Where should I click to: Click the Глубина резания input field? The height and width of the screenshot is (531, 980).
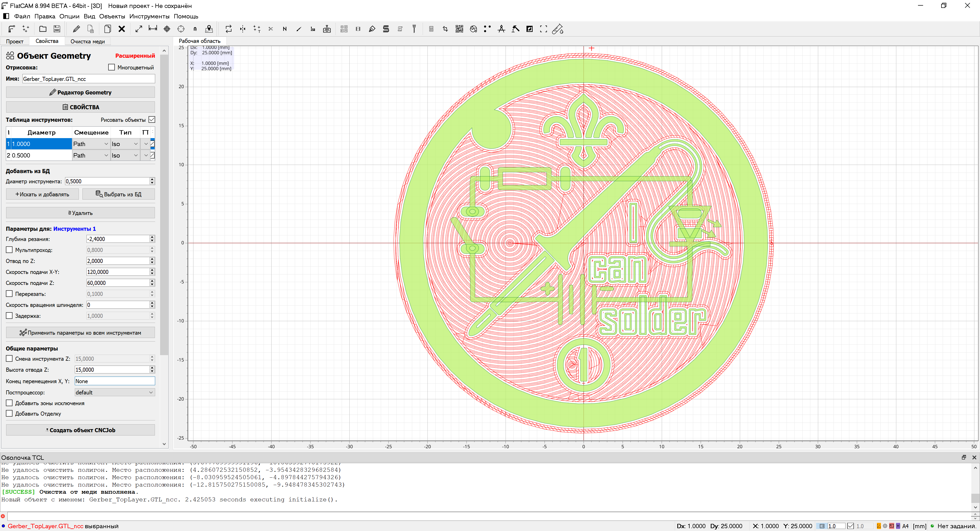point(118,239)
